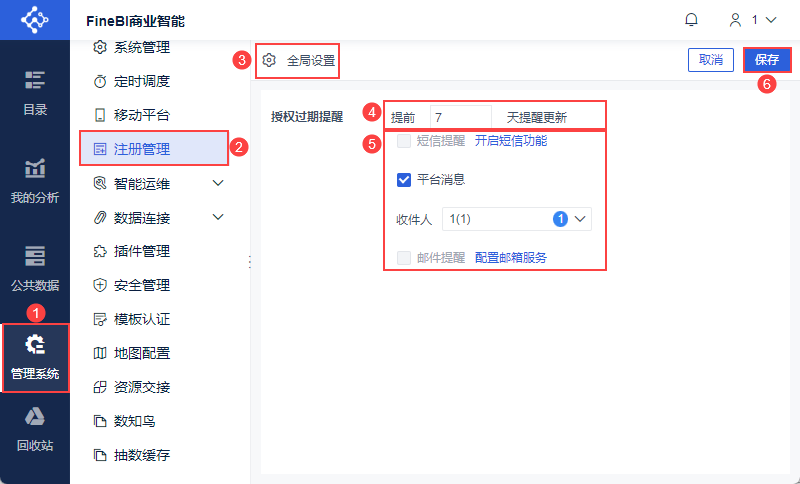The height and width of the screenshot is (484, 800).
Task: Expand the 智能运维 menu chevron
Action: [x=218, y=183]
